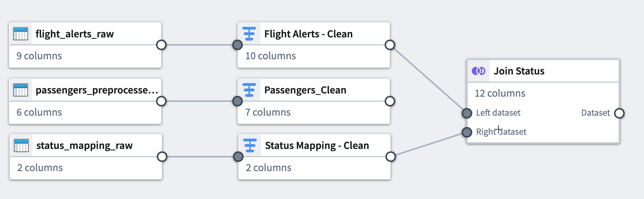Select the Join Status node title

tap(519, 71)
